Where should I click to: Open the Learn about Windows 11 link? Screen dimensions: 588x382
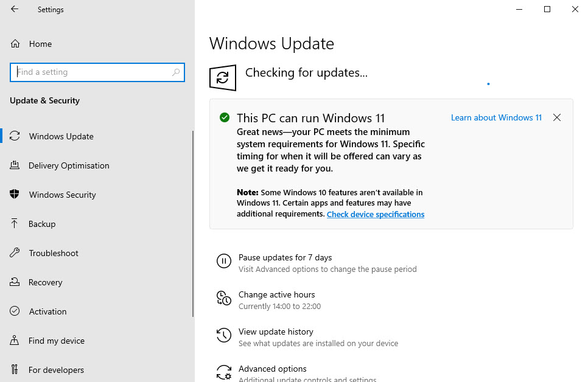(496, 118)
